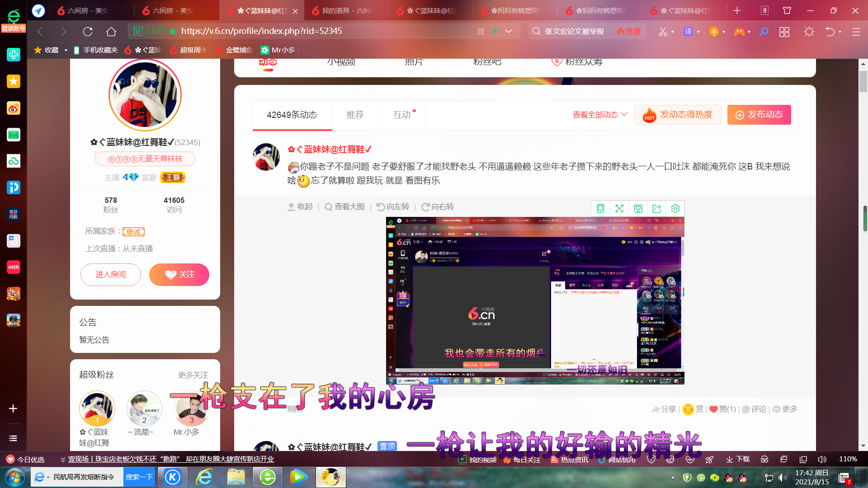Click the 发动态得热度 button

click(x=678, y=115)
